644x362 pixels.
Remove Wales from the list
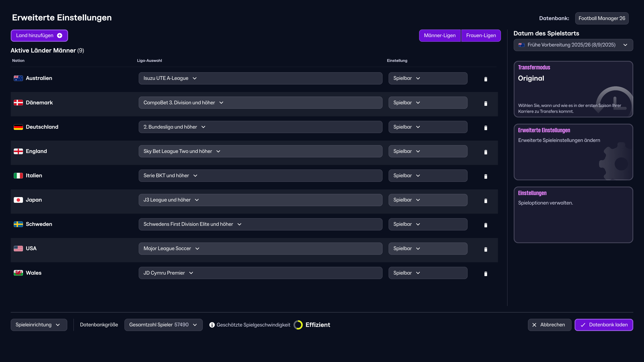point(486,274)
